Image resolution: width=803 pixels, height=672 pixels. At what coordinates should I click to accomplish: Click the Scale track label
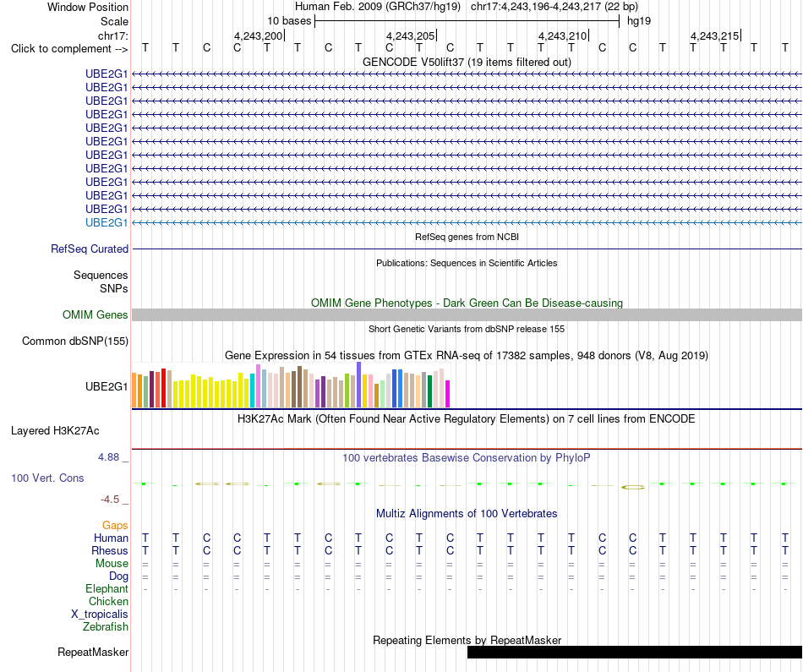coord(114,21)
